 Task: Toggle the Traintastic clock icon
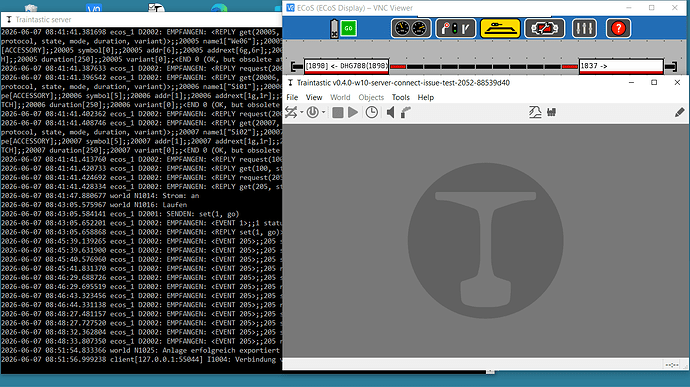point(371,113)
